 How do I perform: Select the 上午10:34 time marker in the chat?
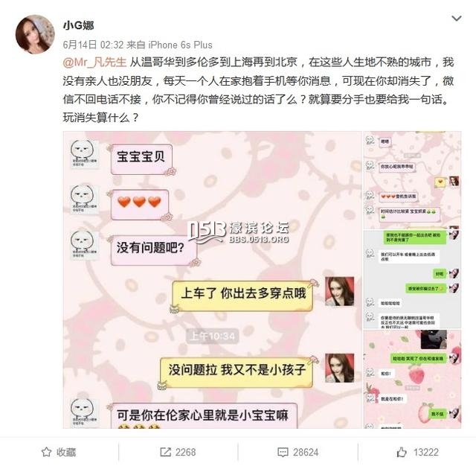pyautogui.click(x=212, y=336)
